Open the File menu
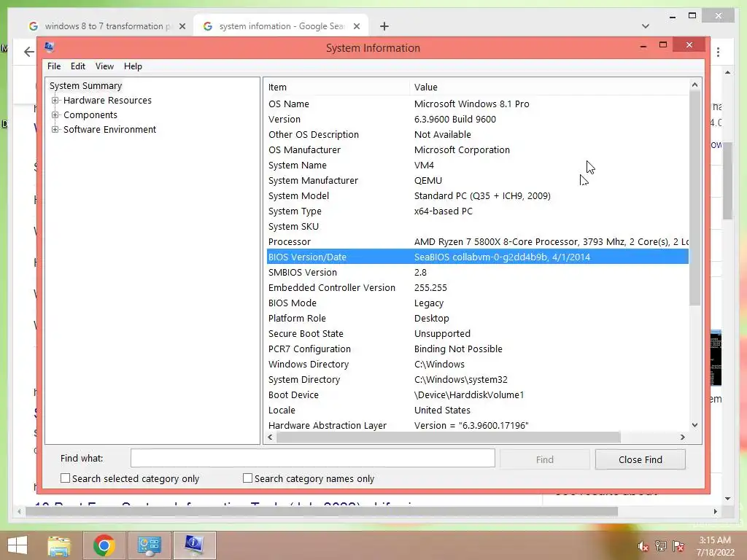 click(54, 66)
